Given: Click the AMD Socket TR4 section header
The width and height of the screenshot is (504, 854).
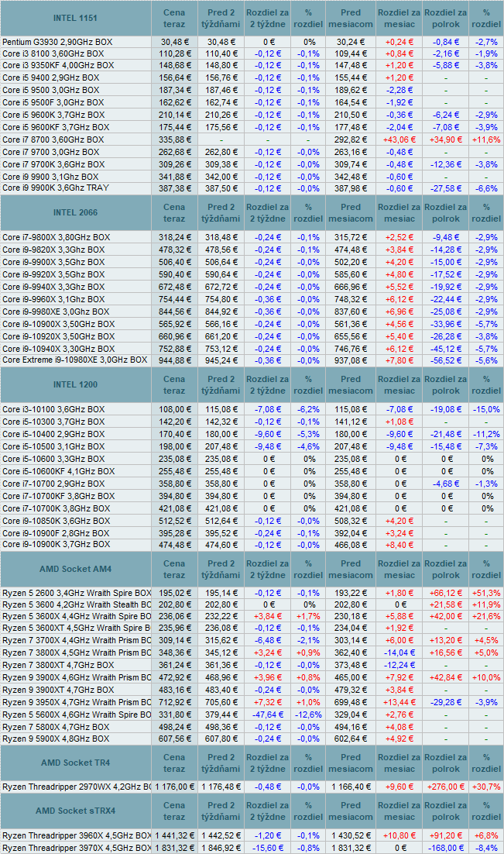Looking at the screenshot, I should click(75, 763).
